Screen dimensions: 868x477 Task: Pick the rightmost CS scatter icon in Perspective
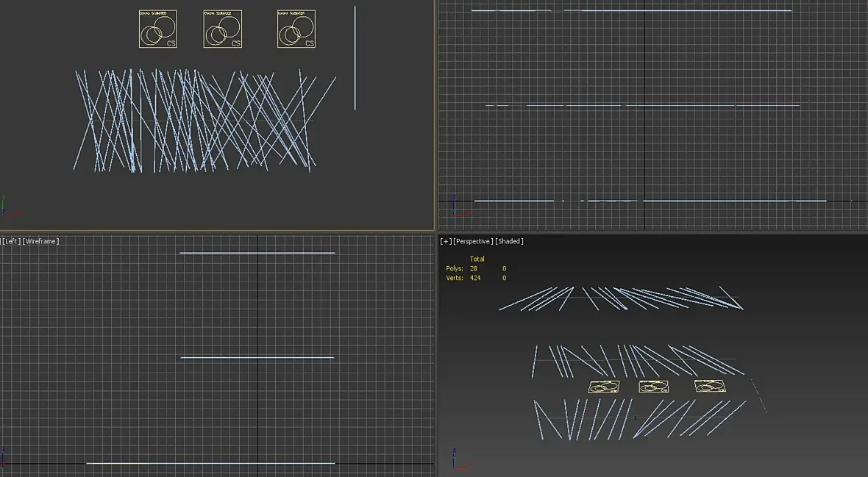tap(710, 386)
